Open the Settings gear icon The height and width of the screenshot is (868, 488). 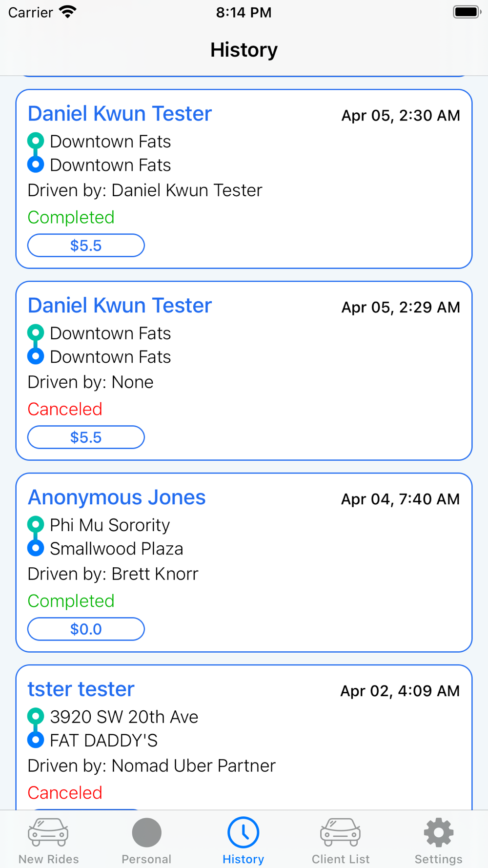tap(439, 832)
